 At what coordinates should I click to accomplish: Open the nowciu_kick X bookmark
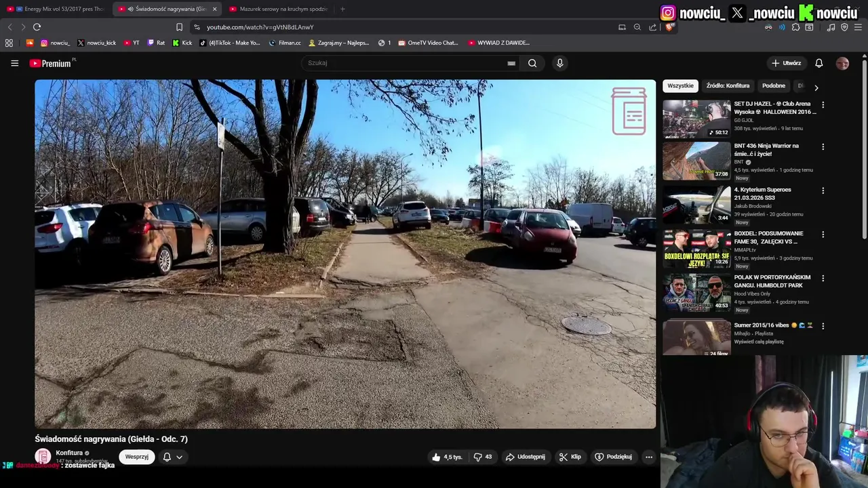[96, 43]
